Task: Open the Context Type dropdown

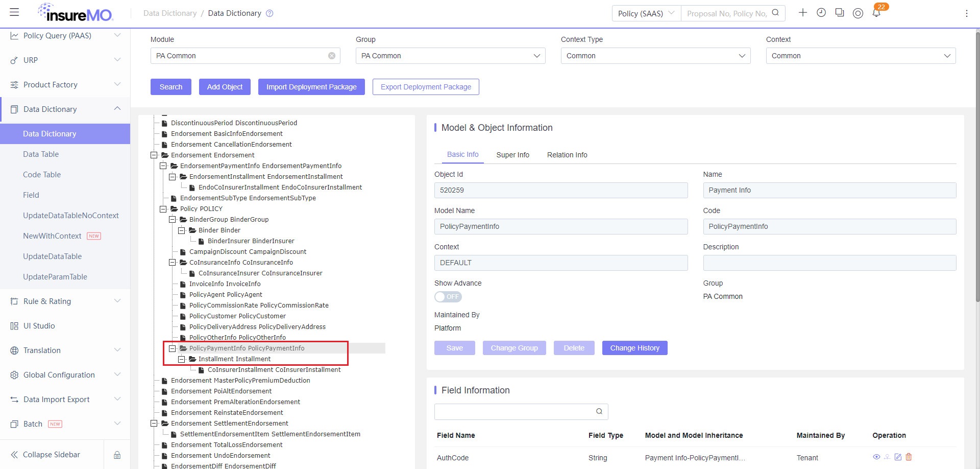Action: (x=655, y=56)
